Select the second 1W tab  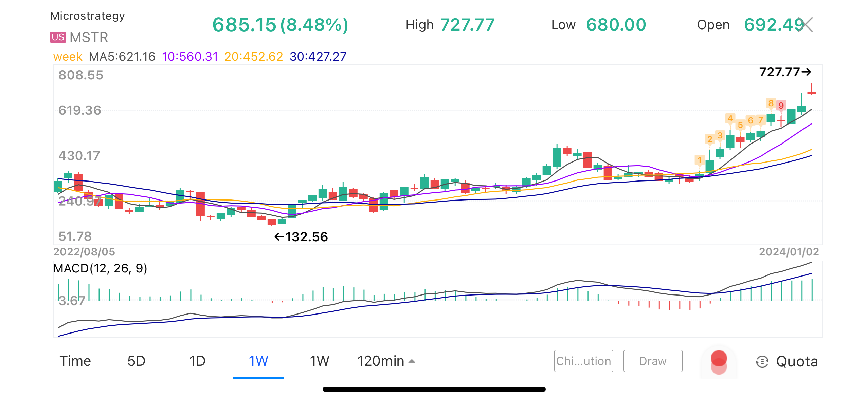(x=319, y=361)
